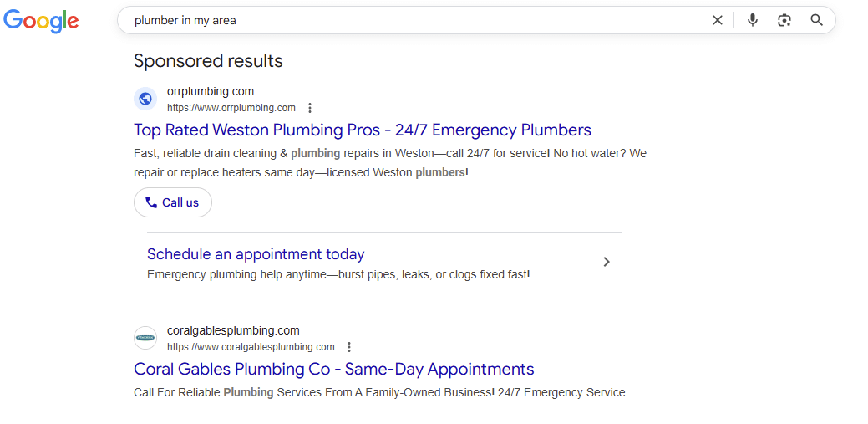Open three-dot menu next to coralgablesplumbing.com URL
868x424 pixels.
pyautogui.click(x=348, y=347)
